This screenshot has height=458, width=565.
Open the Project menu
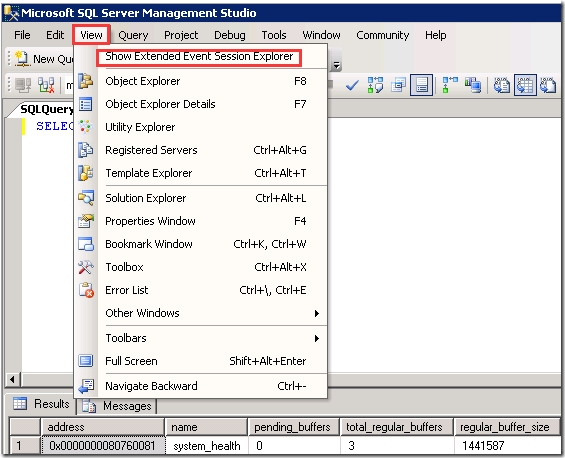pyautogui.click(x=181, y=35)
